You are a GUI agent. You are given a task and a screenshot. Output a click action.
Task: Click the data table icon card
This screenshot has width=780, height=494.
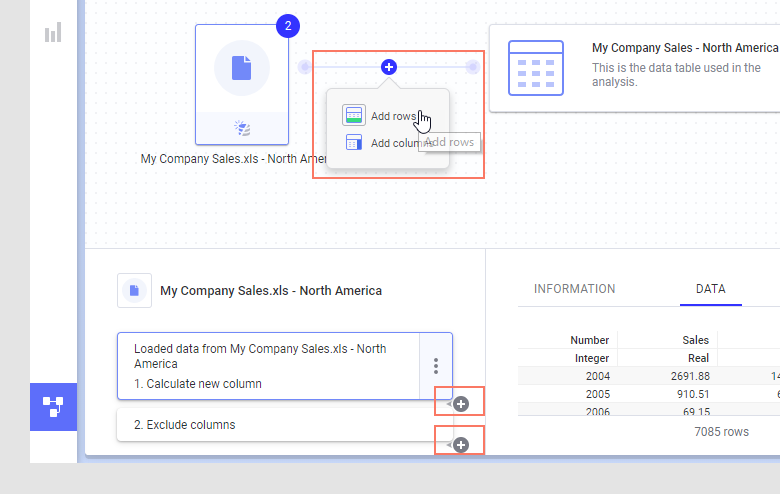pyautogui.click(x=536, y=68)
